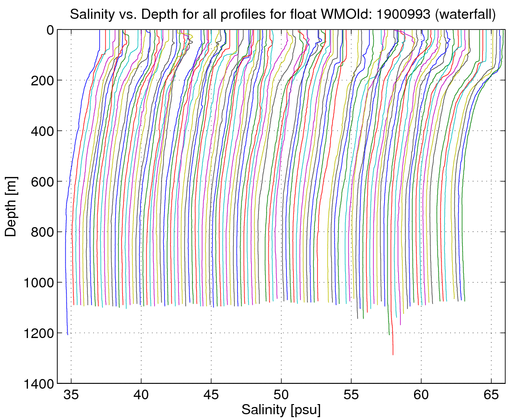Click the salinity tick label "40"
The image size is (509, 420).
point(141,394)
